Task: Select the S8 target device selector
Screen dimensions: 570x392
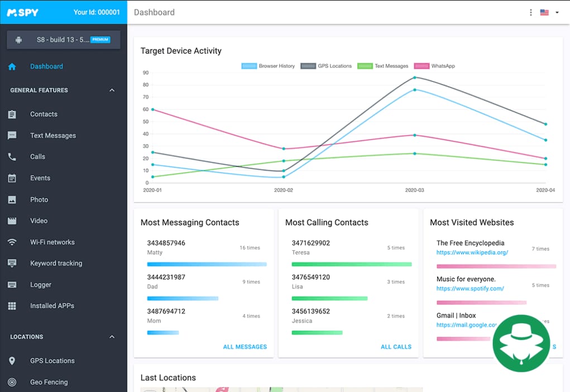Action: 63,40
